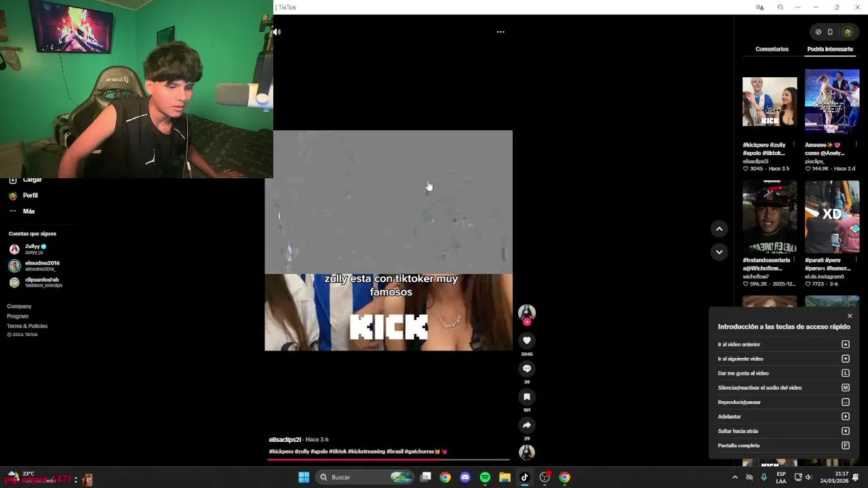Share the video using the arrow icon

527,426
